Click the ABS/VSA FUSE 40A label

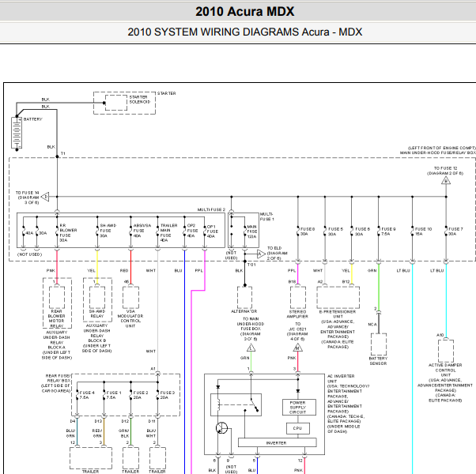(x=142, y=231)
